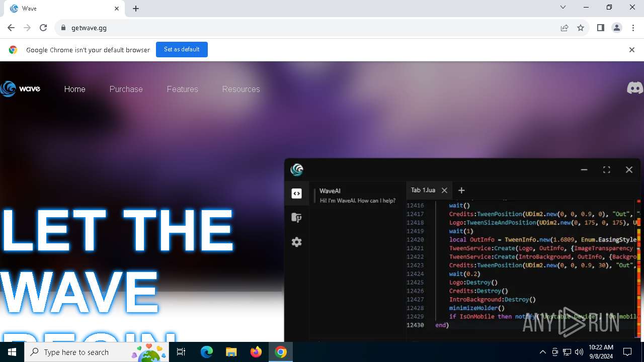Viewport: 644px width, 362px height.
Task: View site information lock icon
Action: click(63, 28)
